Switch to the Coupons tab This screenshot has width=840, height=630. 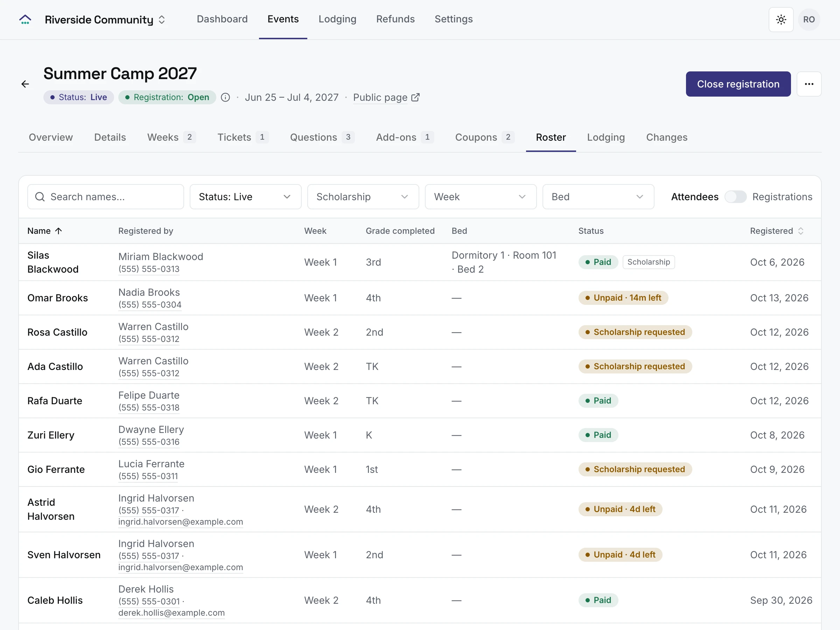click(x=484, y=137)
